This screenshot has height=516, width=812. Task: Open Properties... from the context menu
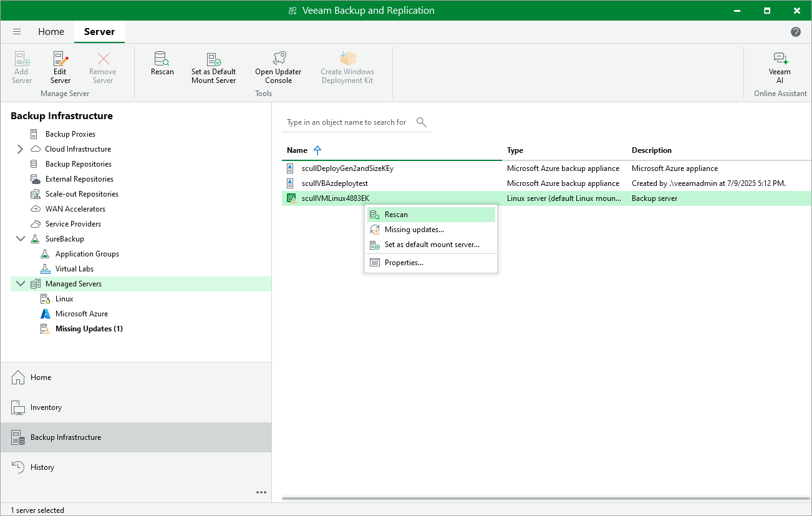click(x=431, y=263)
